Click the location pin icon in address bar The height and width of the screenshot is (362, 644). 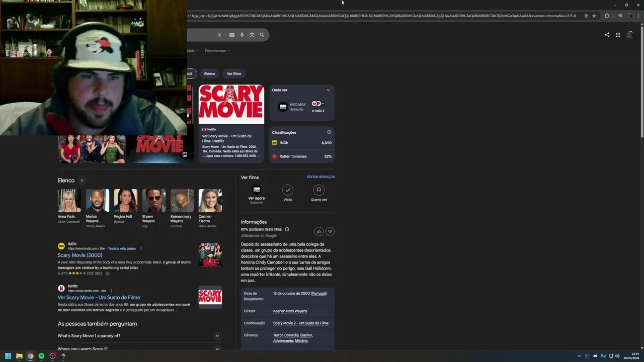(x=586, y=16)
